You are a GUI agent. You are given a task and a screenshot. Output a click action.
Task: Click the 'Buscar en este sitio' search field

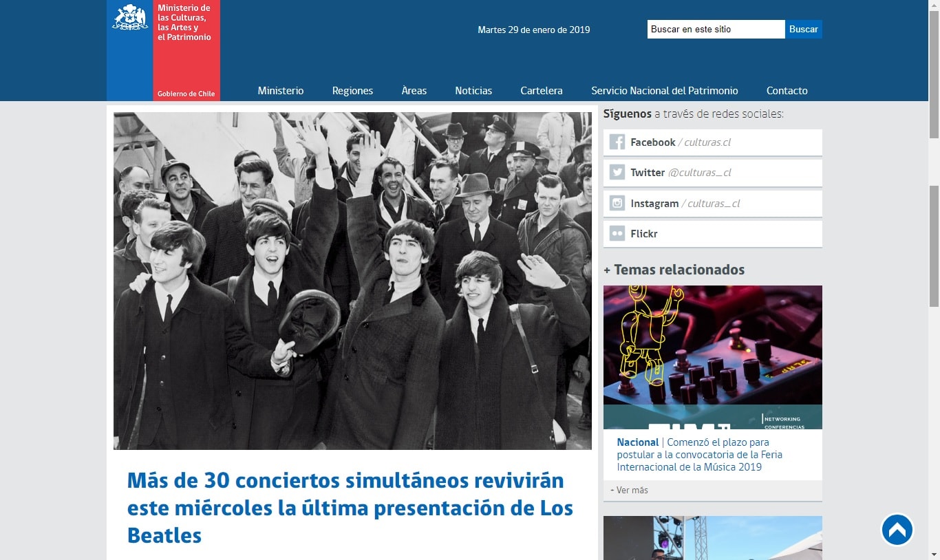[715, 30]
